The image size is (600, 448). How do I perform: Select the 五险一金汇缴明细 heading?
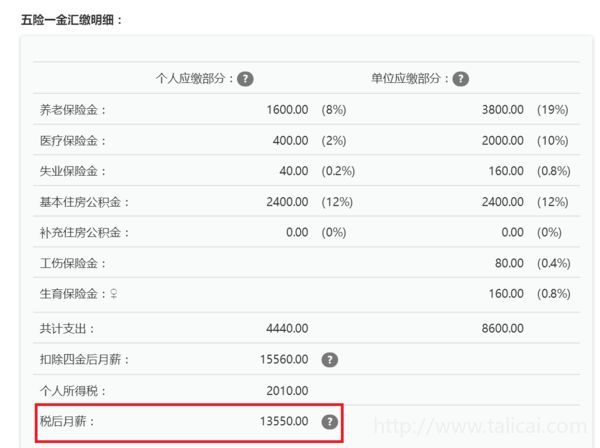71,20
